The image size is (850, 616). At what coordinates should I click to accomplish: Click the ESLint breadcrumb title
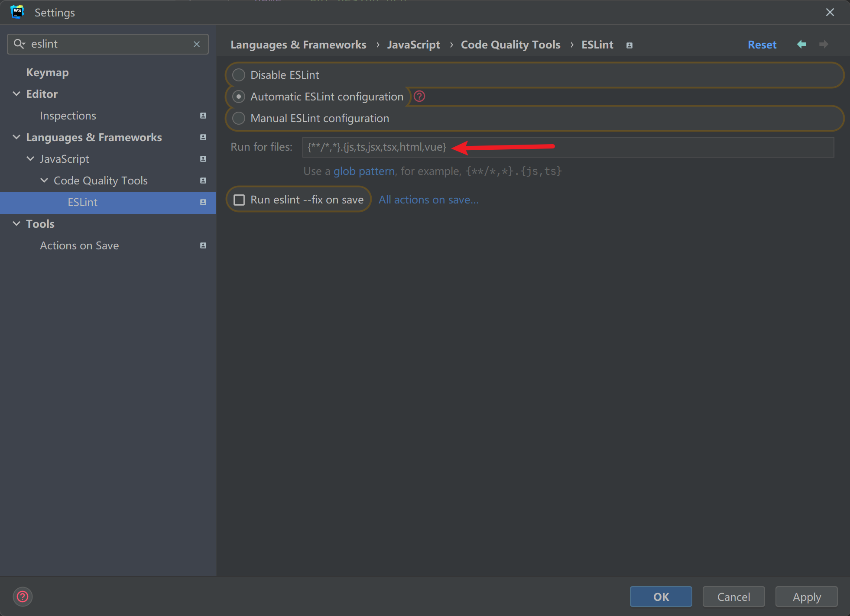(597, 45)
